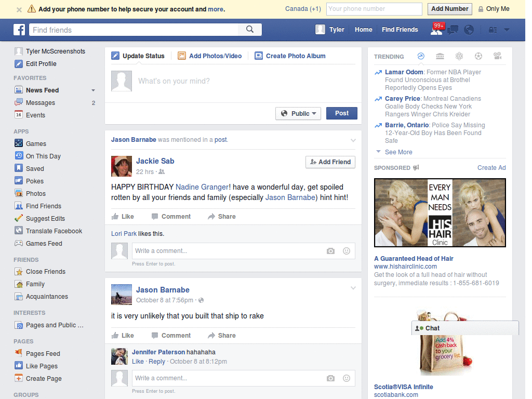Focus the Find friends search box
The image size is (532, 399).
click(x=134, y=30)
